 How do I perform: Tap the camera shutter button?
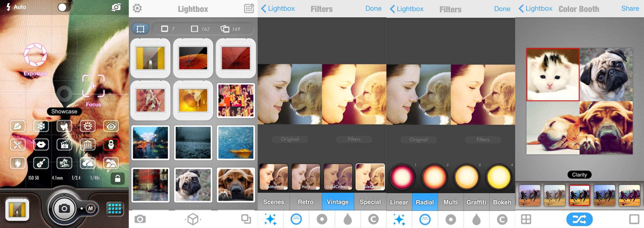click(x=64, y=208)
